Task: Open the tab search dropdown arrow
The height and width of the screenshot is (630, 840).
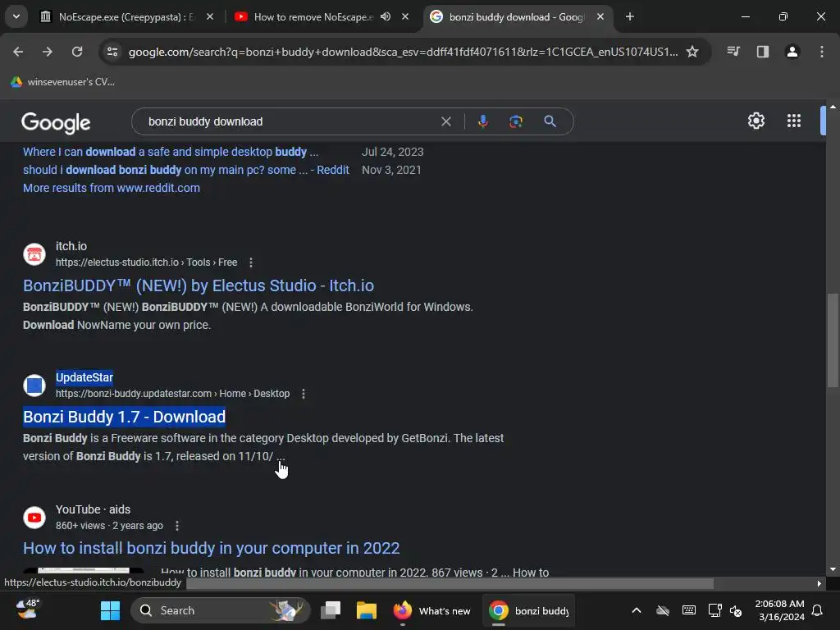Action: coord(16,16)
